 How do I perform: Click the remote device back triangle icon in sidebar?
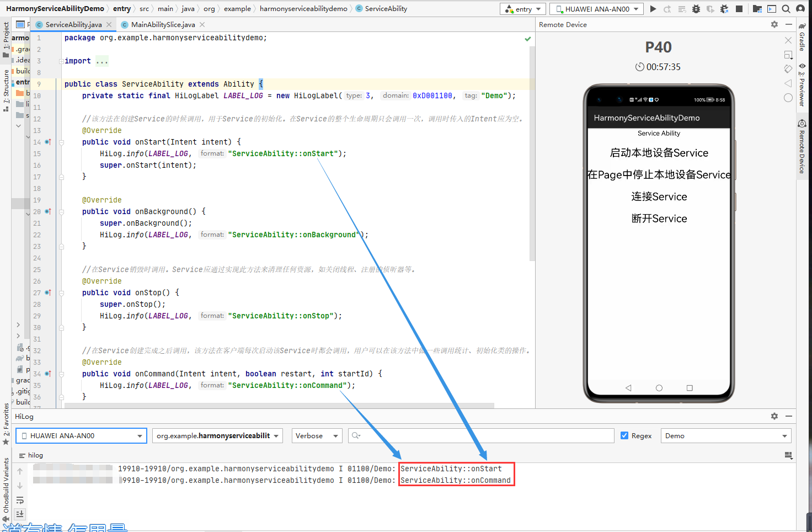pyautogui.click(x=788, y=83)
